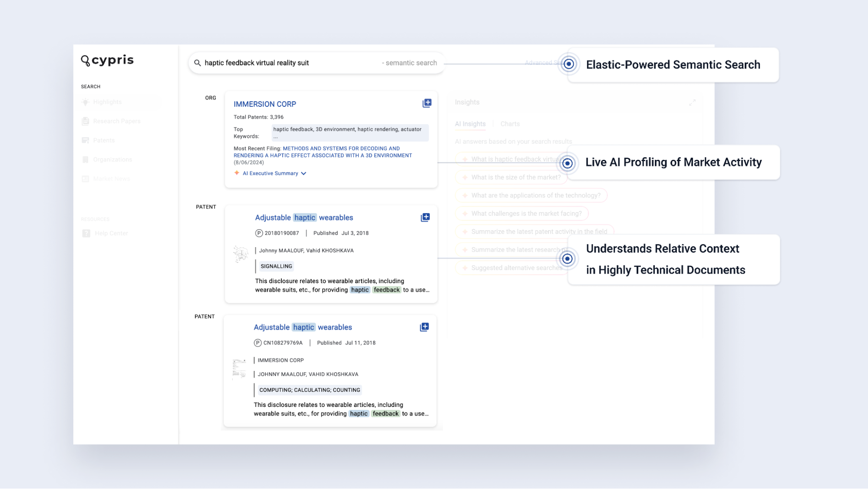Add patent CN108279769A to collection
Image resolution: width=868 pixels, height=489 pixels.
424,327
